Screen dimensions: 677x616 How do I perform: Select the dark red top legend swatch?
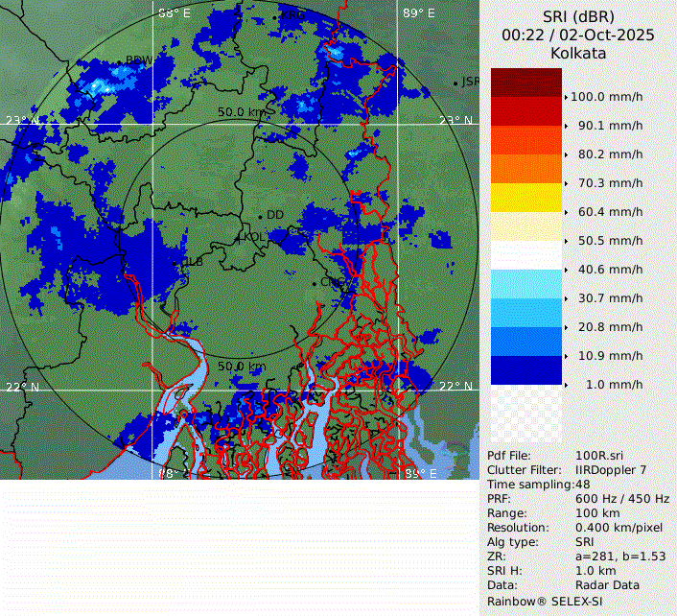[x=525, y=83]
